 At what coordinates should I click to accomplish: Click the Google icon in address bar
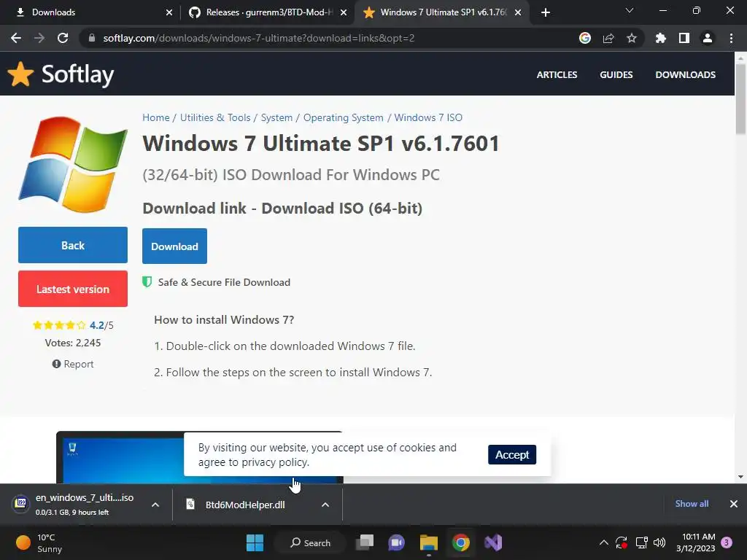(585, 38)
